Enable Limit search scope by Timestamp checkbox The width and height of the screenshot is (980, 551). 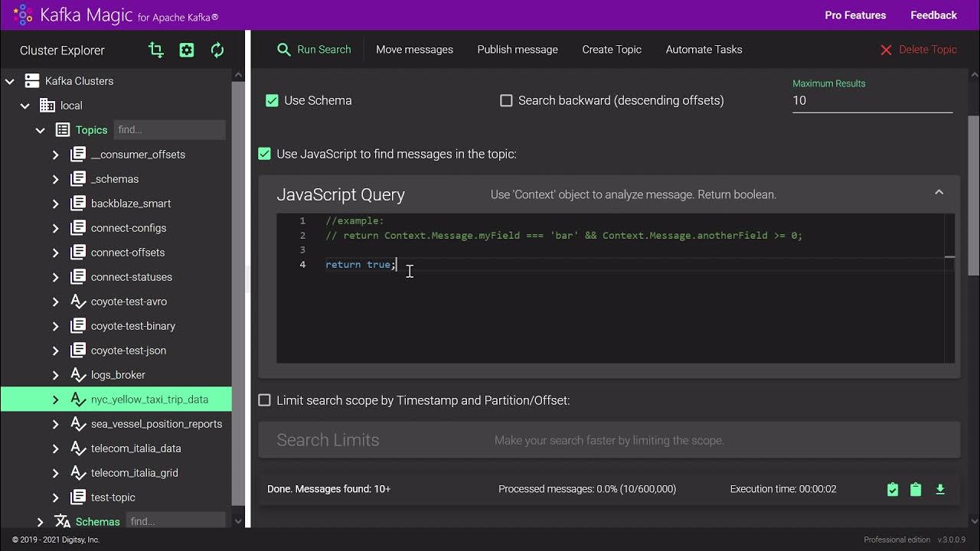[x=264, y=400]
